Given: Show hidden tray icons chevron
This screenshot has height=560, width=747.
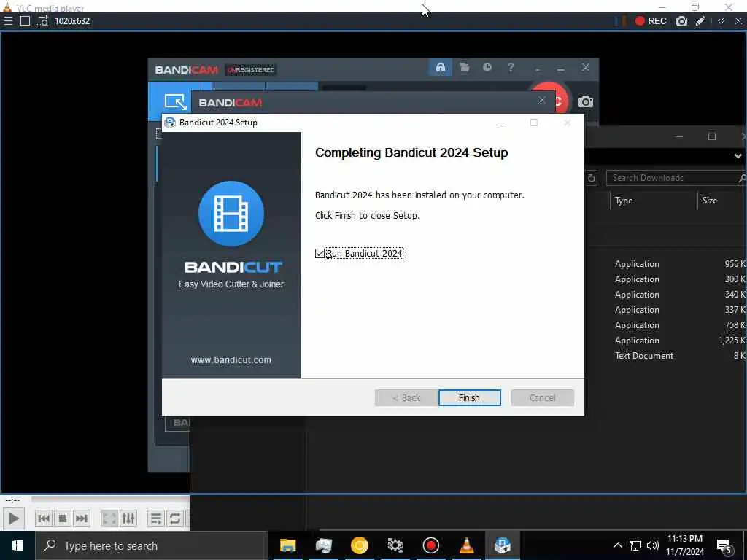Looking at the screenshot, I should [617, 545].
